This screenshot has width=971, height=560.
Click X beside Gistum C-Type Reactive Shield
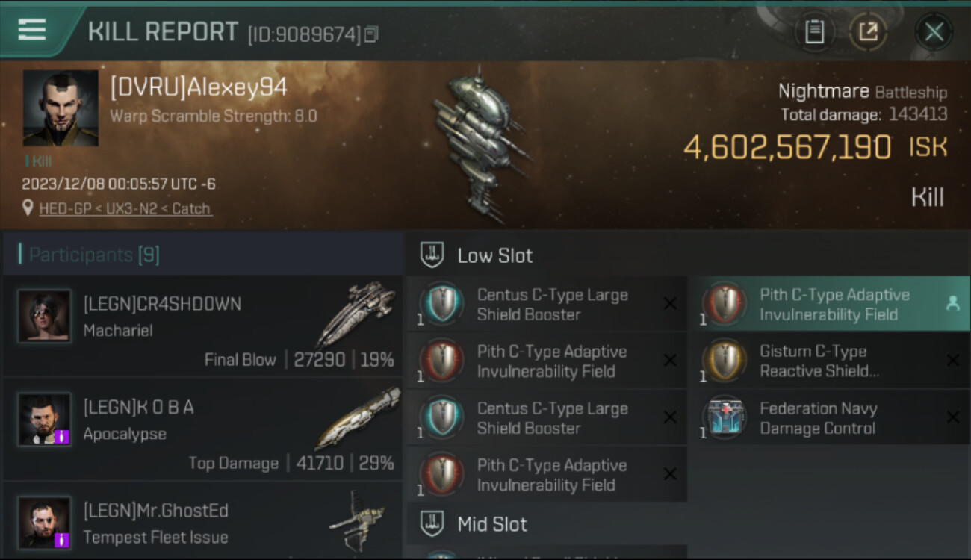(952, 360)
